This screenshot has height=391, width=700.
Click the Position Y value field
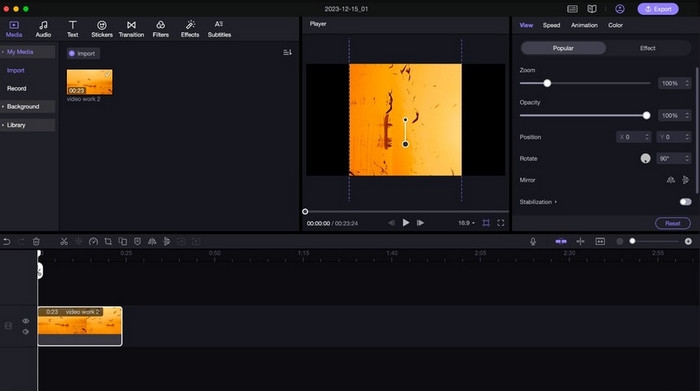pyautogui.click(x=674, y=137)
